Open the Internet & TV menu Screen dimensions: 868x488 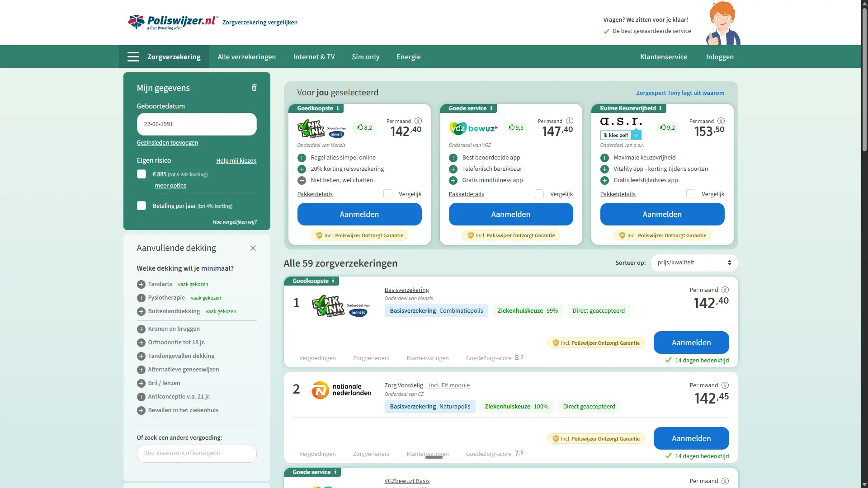(314, 57)
